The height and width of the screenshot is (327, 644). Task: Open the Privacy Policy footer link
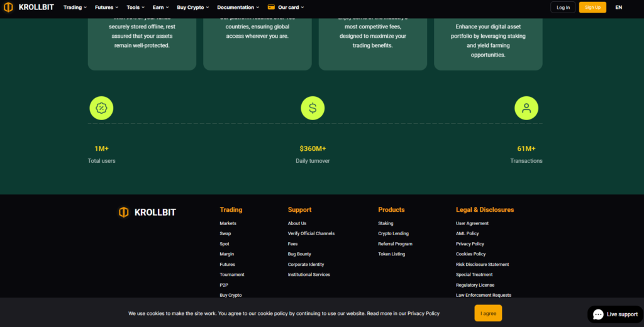470,244
